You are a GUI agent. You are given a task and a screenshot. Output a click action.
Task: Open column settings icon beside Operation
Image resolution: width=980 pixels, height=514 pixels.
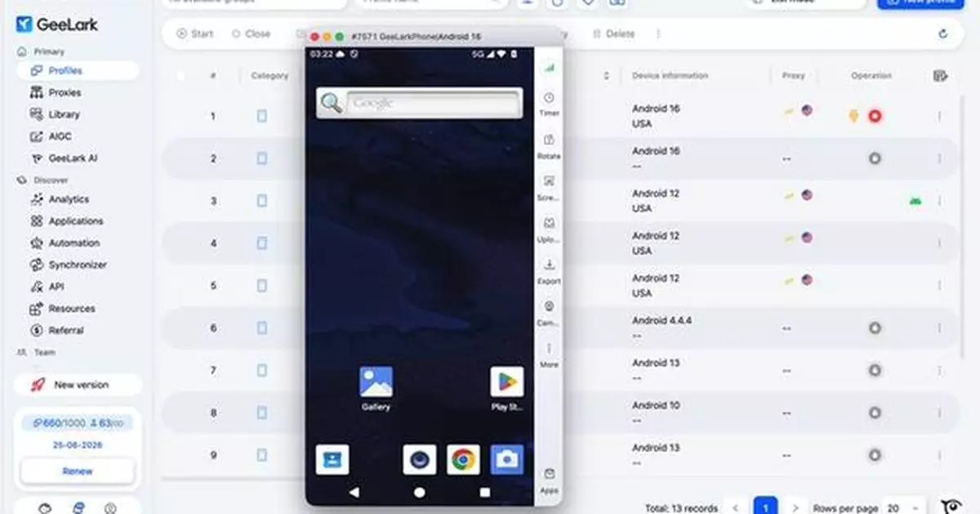tap(940, 75)
